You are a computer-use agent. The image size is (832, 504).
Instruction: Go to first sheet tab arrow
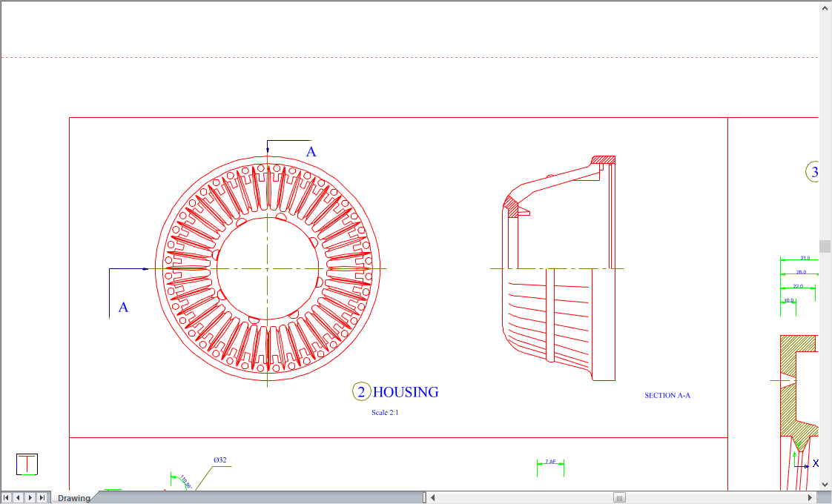click(7, 497)
